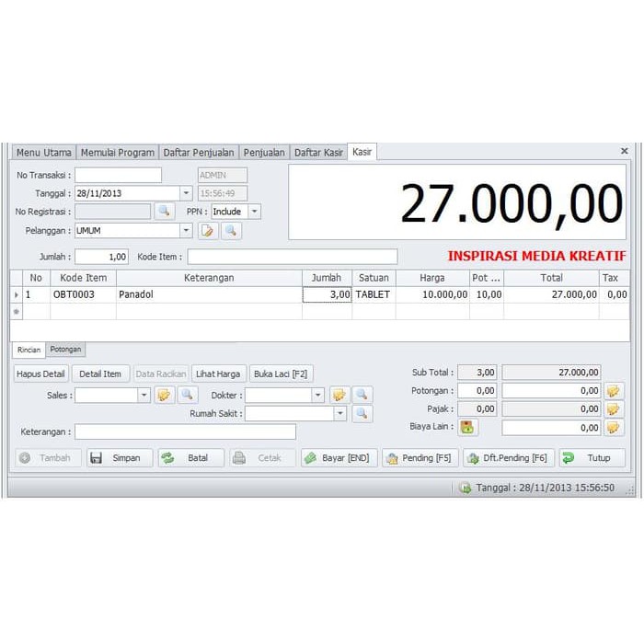This screenshot has height=644, width=644.
Task: Click edit icon beside Potongan amount
Action: pyautogui.click(x=614, y=391)
